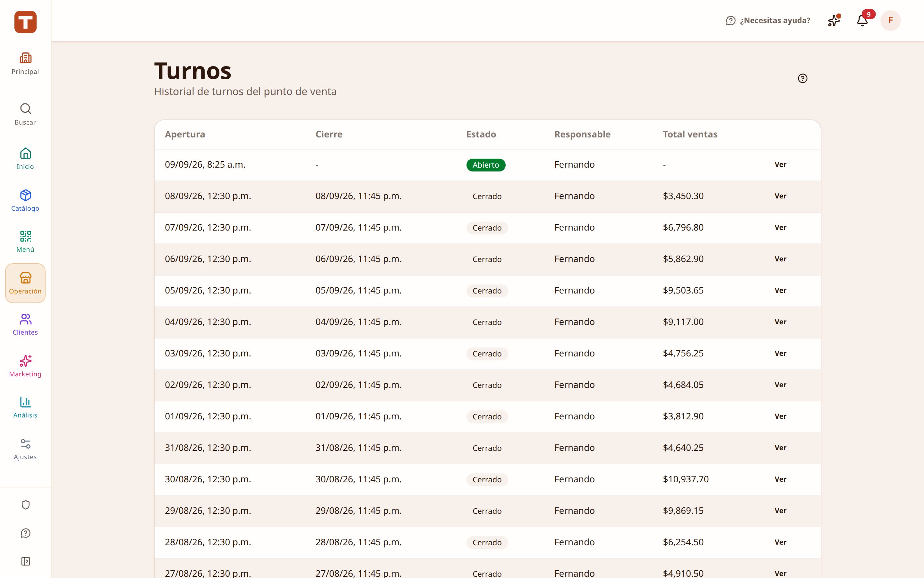The width and height of the screenshot is (924, 578).
Task: Open the Análisis chart section
Action: (x=25, y=407)
